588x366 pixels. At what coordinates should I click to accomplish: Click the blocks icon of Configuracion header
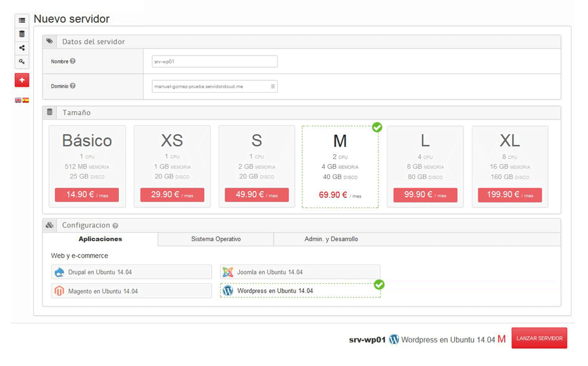(50, 225)
